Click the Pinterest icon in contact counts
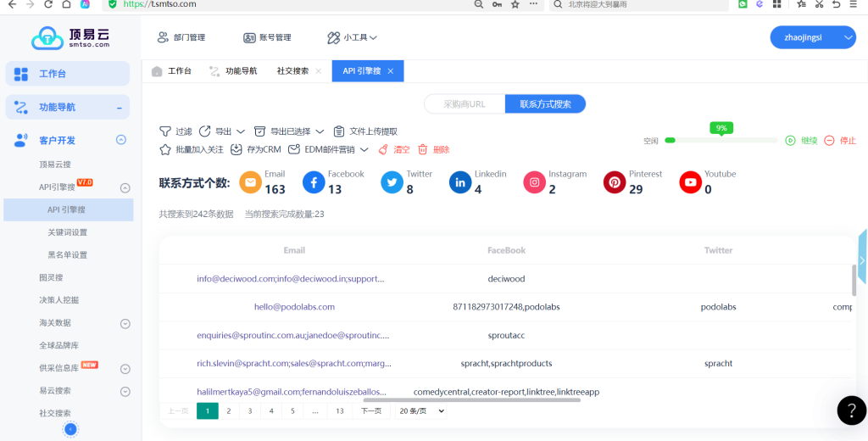This screenshot has width=868, height=441. click(x=615, y=182)
